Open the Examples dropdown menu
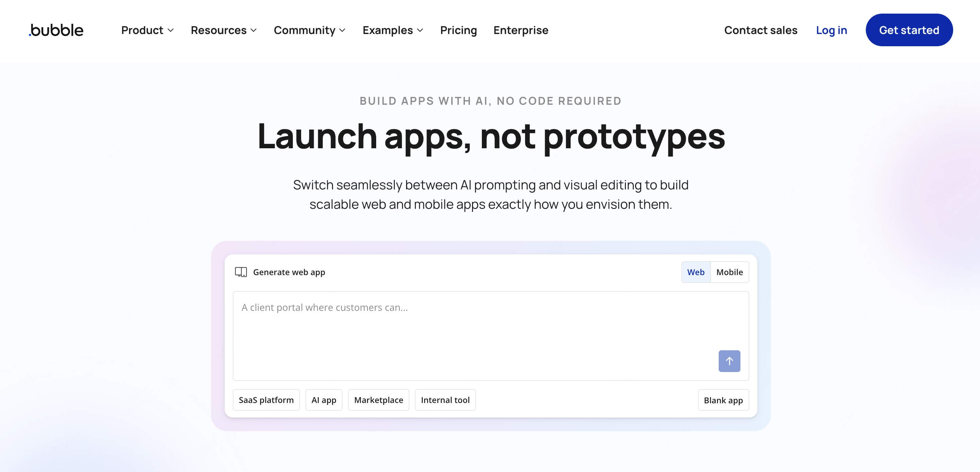This screenshot has width=980, height=472. click(392, 30)
